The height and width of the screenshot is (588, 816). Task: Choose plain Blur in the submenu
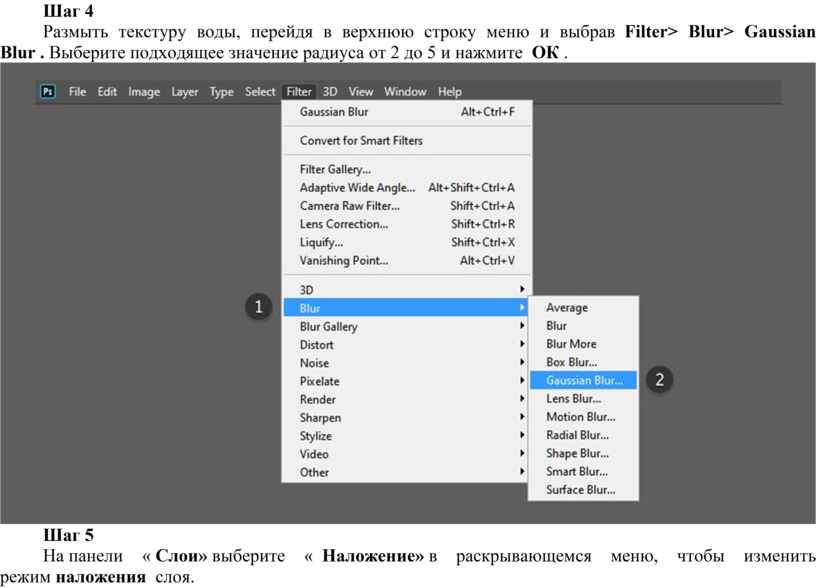583,326
